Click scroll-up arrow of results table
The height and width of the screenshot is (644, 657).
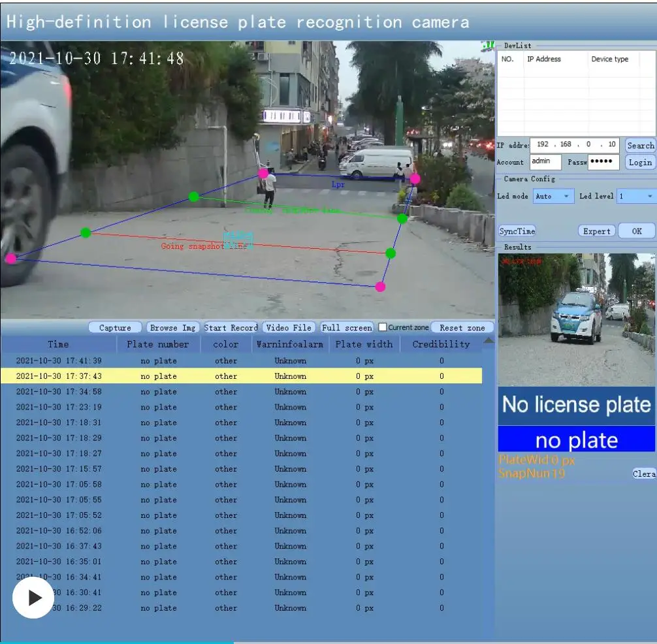(x=488, y=341)
